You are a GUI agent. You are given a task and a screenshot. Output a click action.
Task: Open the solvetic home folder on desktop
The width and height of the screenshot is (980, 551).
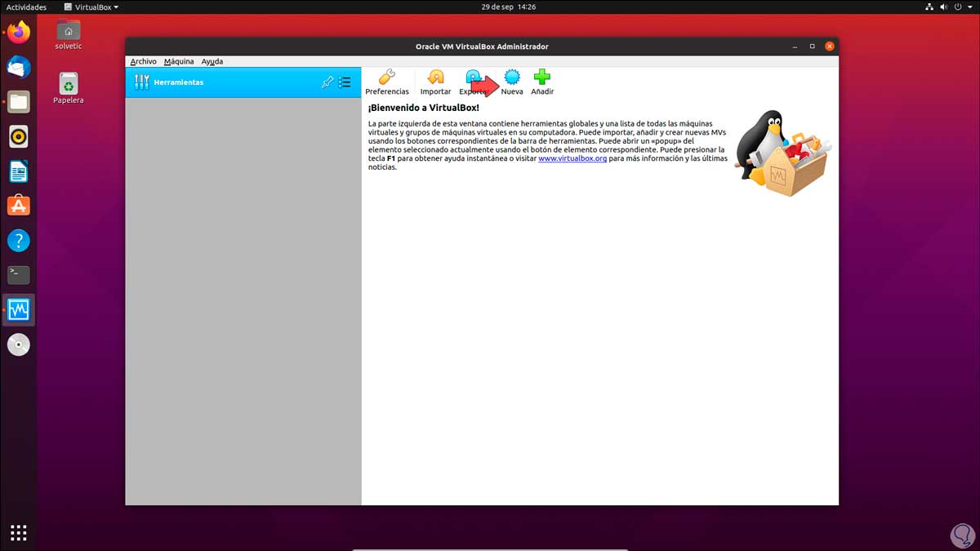69,35
